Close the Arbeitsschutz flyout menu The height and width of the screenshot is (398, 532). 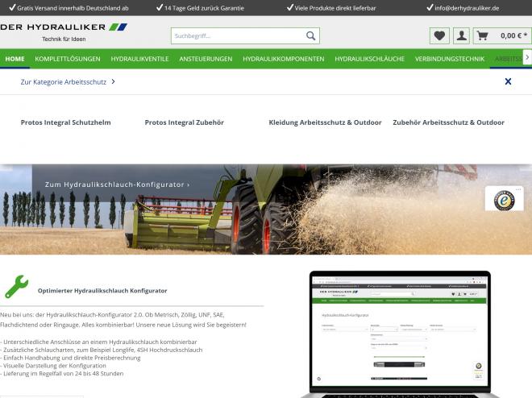(x=508, y=81)
